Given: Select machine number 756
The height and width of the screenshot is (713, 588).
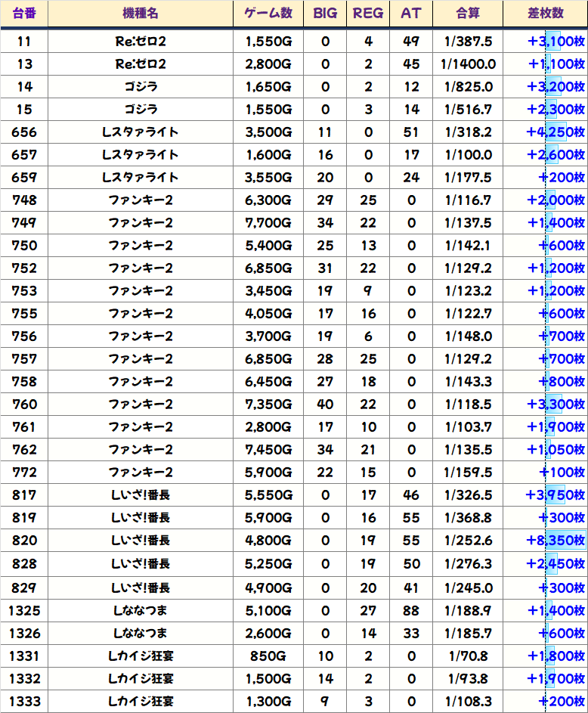Looking at the screenshot, I should pyautogui.click(x=24, y=336).
